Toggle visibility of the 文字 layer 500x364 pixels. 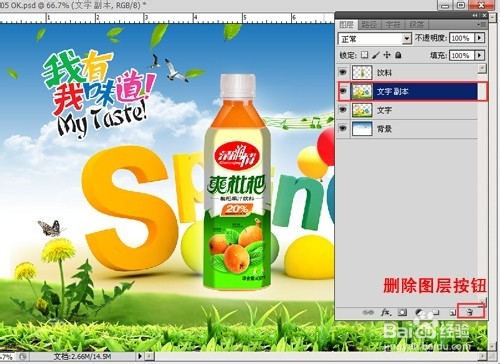coord(343,110)
